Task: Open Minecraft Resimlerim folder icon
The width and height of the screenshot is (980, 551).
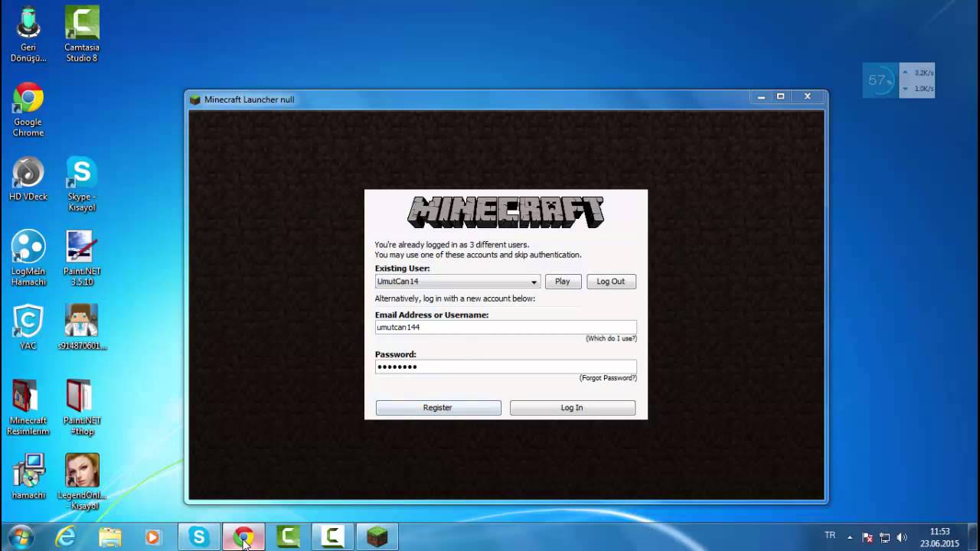Action: coord(28,408)
